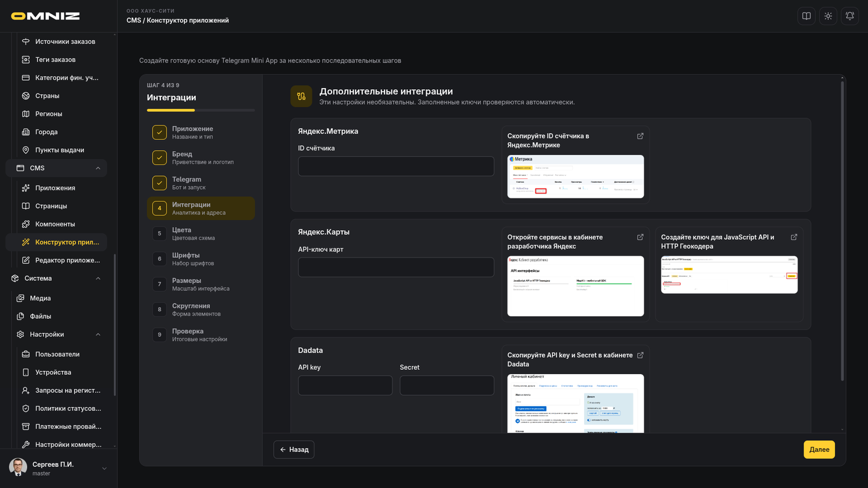This screenshot has width=868, height=488.
Task: Click the Приложения sparkle icon in sidebar
Action: (x=26, y=188)
